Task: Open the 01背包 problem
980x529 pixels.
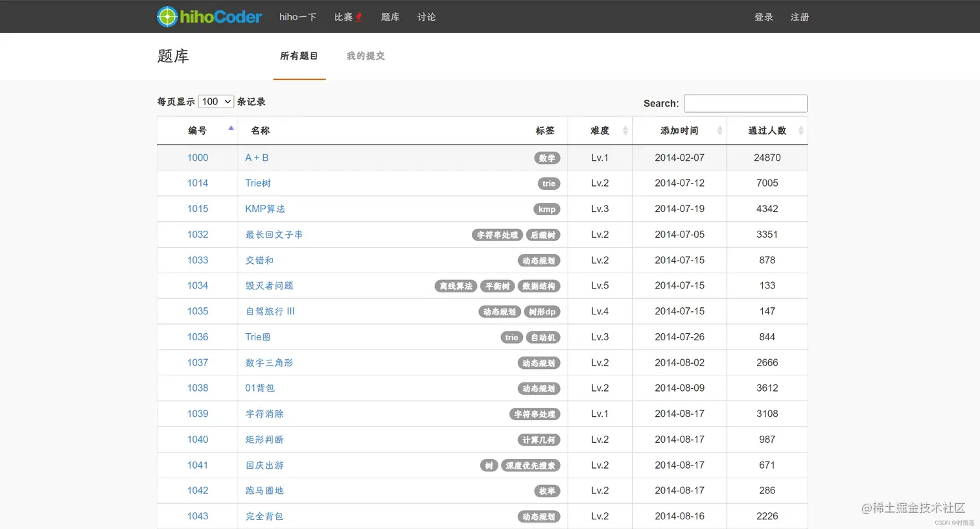Action: (x=260, y=388)
